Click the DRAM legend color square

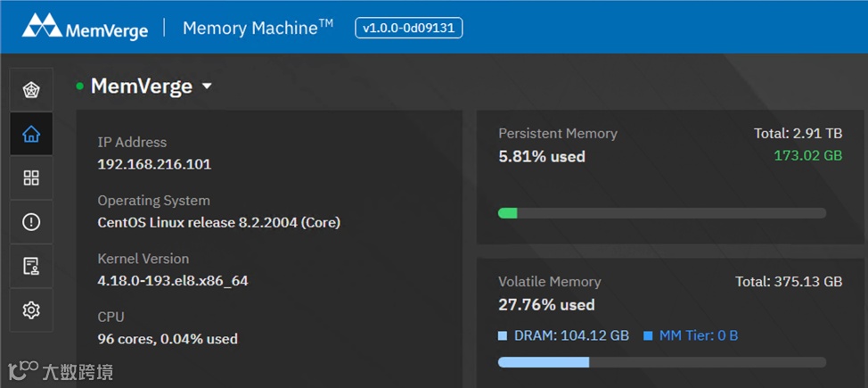point(503,336)
